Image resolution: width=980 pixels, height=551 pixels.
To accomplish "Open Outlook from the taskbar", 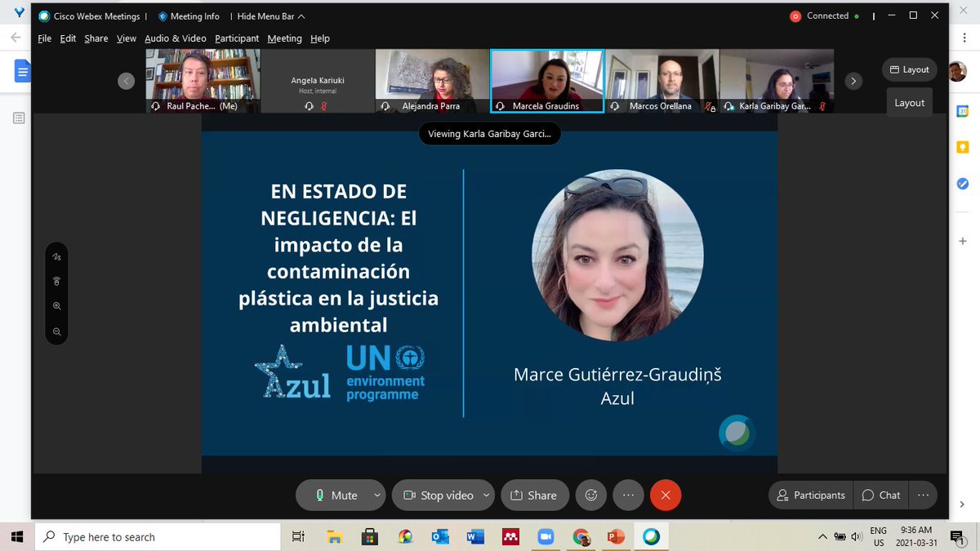I will [x=440, y=536].
